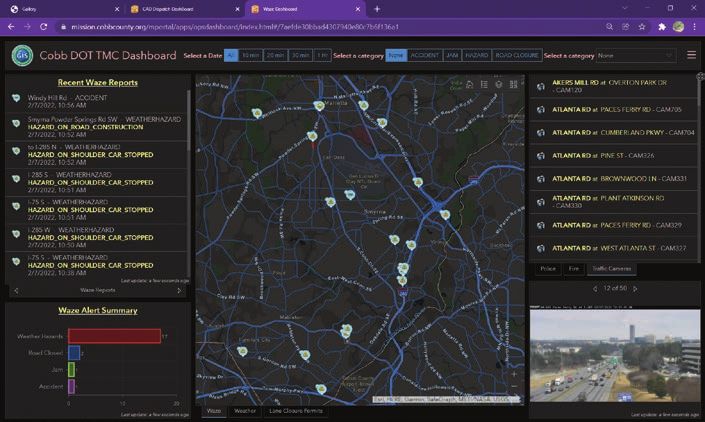This screenshot has height=422, width=705.
Task: Click camera icon for BROWNWOOD LN CAM331
Action: (541, 179)
